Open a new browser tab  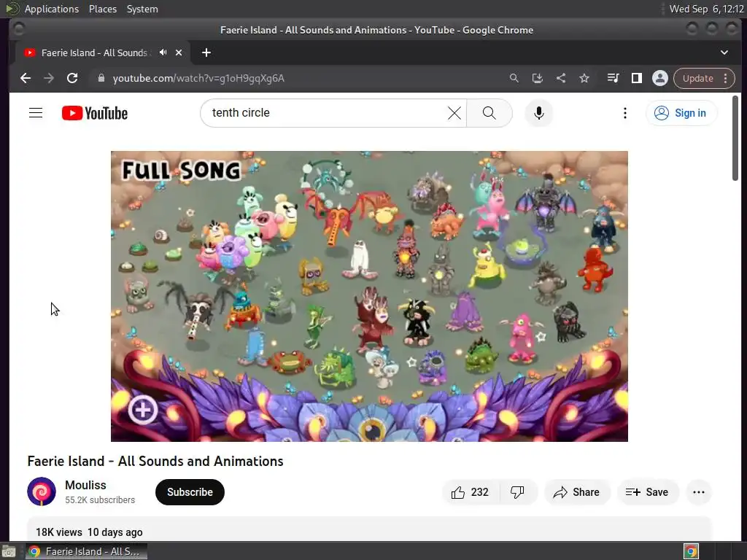pos(206,52)
